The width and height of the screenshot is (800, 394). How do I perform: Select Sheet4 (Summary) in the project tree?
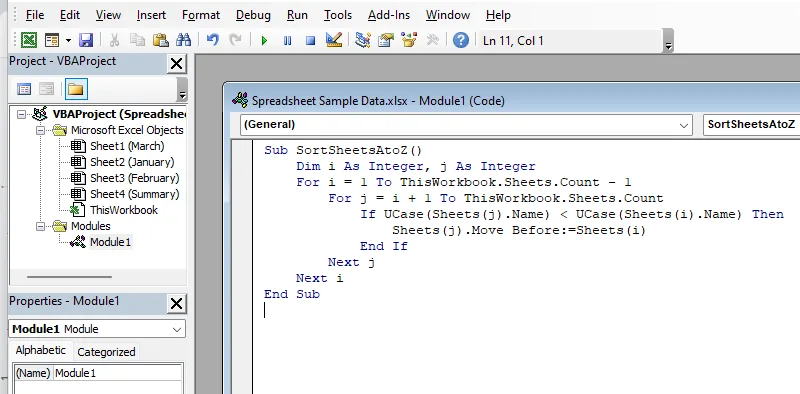pyautogui.click(x=135, y=194)
